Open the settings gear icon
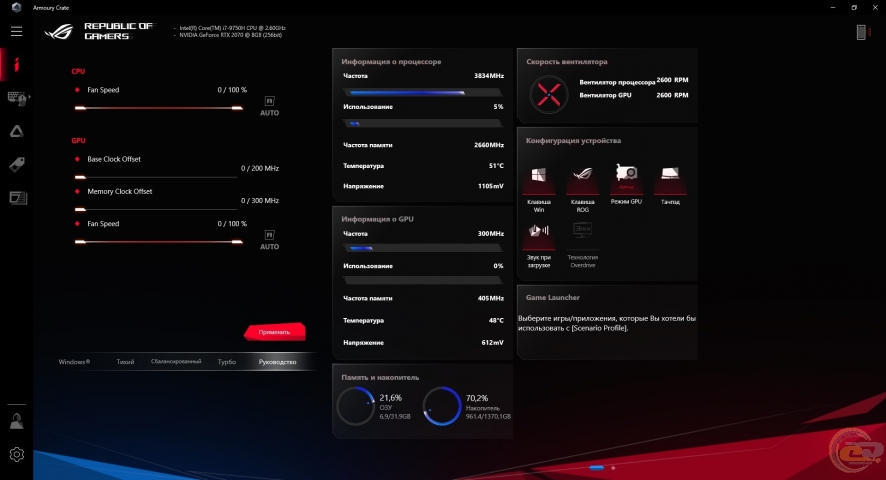This screenshot has width=886, height=480. point(16,455)
